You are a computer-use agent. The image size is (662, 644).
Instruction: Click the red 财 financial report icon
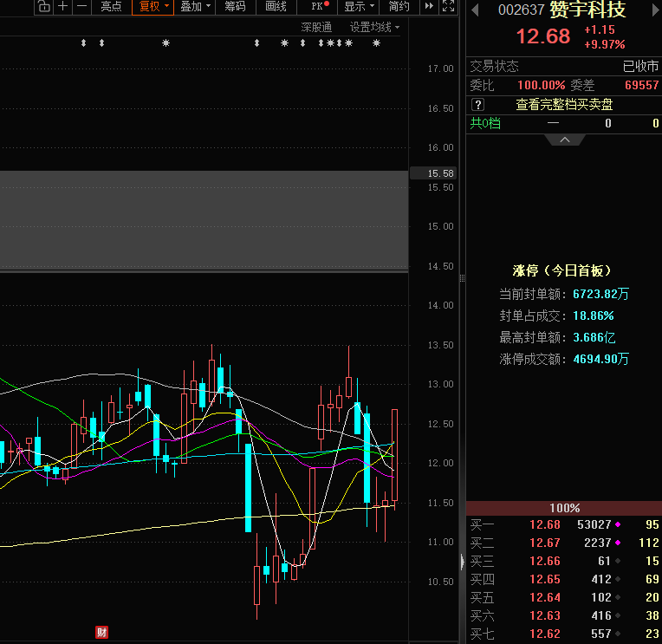pyautogui.click(x=101, y=632)
